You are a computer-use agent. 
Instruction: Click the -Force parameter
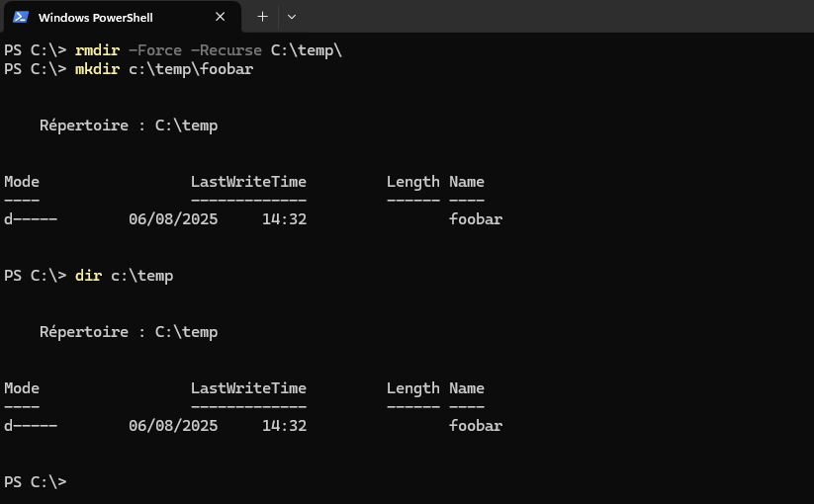tap(154, 50)
